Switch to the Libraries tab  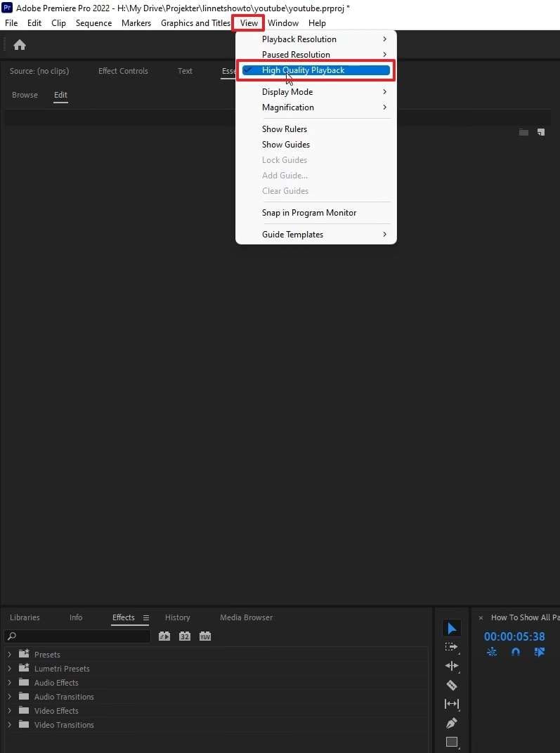[x=25, y=617]
